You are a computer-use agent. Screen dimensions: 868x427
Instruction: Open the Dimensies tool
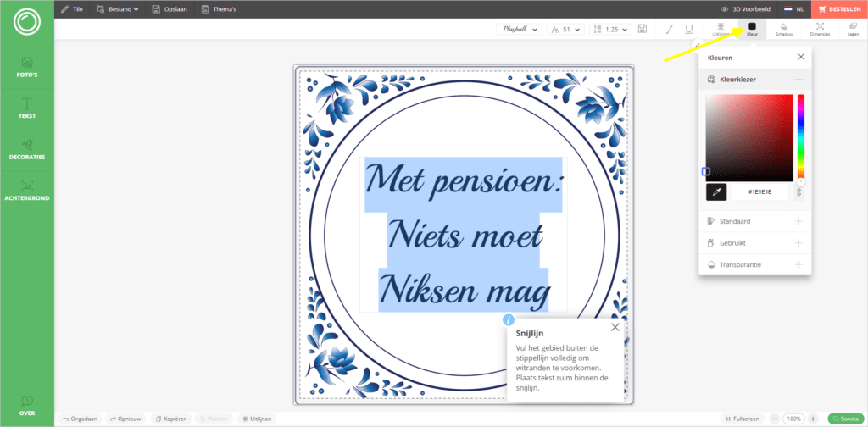coord(820,30)
